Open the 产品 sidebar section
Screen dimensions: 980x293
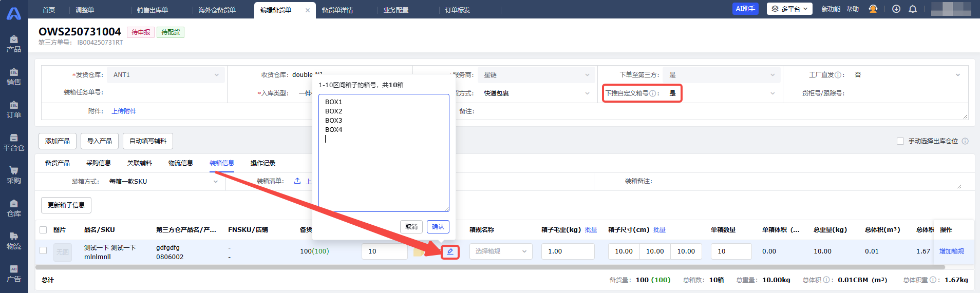coord(14,44)
